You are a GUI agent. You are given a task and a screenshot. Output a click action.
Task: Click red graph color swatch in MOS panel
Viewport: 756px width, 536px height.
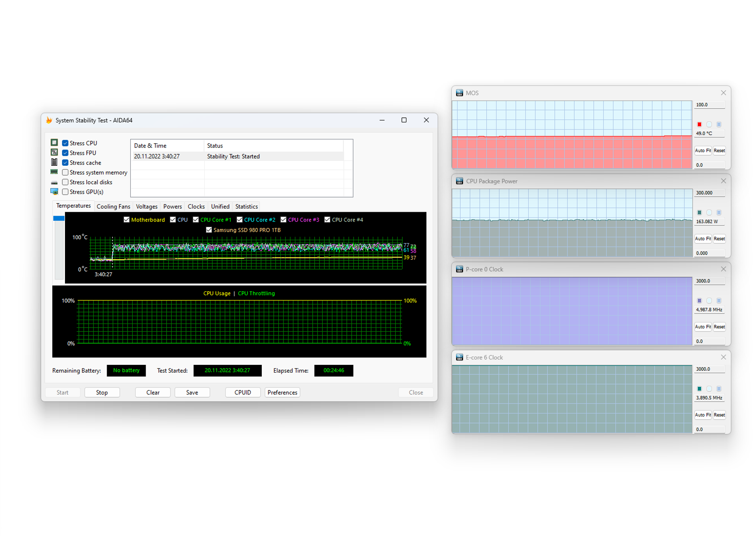(x=699, y=124)
